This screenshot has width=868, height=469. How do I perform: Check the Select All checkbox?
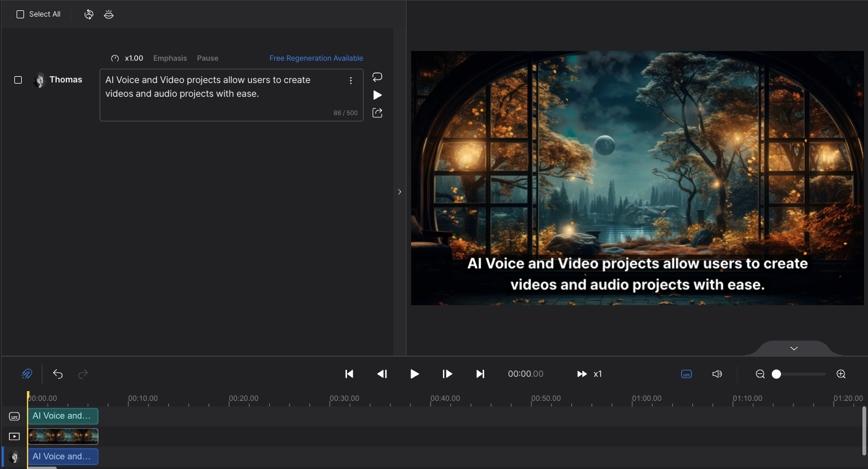pos(20,14)
